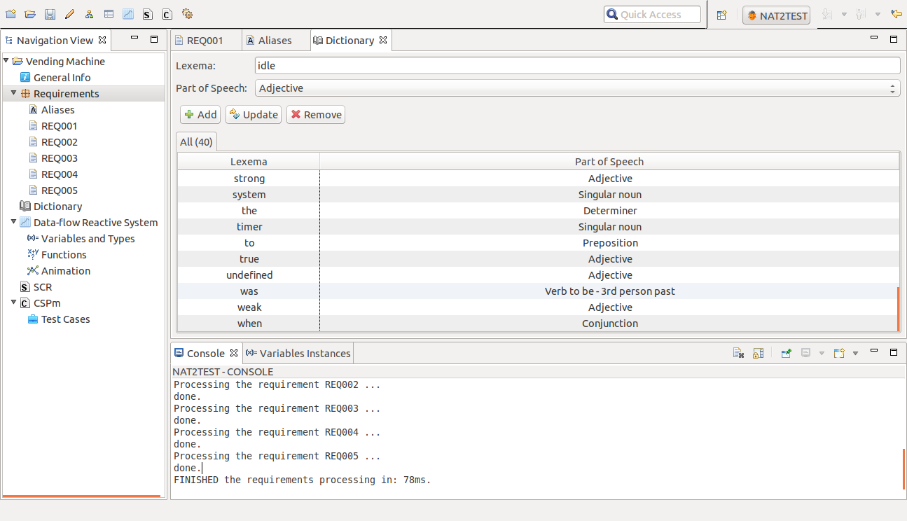The image size is (907, 521).
Task: Open Aliases in the navigation tree
Action: 57,110
